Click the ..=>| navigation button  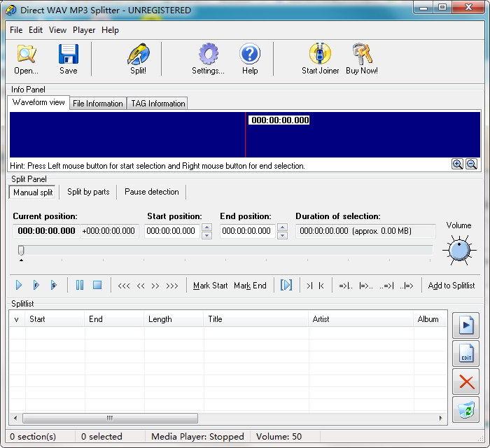tap(386, 286)
